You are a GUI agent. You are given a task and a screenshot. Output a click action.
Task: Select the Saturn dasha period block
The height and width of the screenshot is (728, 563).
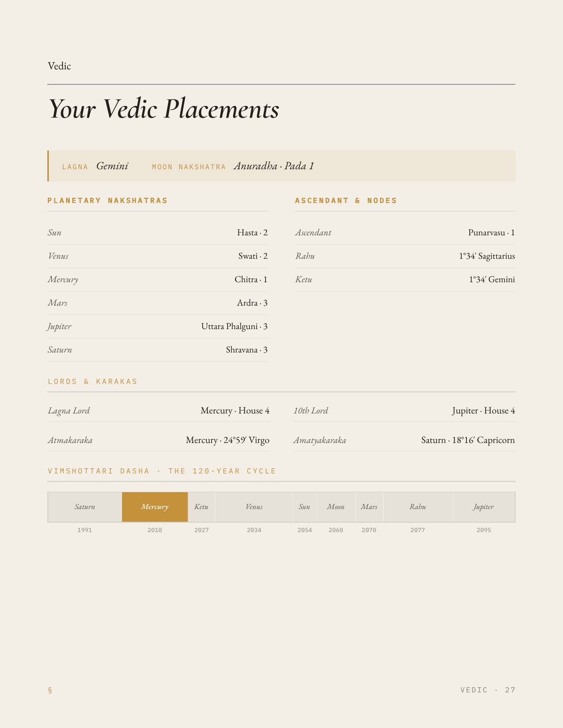tap(85, 507)
